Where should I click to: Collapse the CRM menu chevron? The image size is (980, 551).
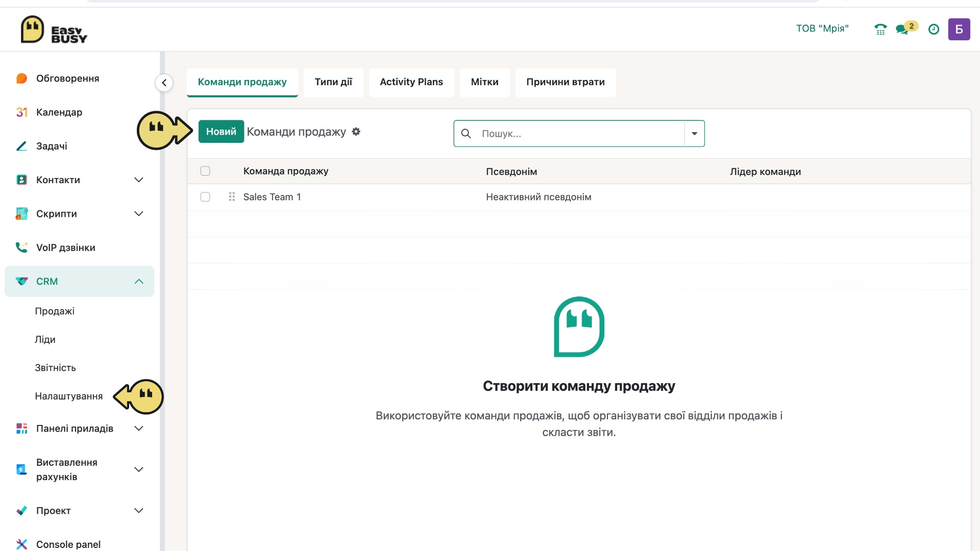click(138, 281)
